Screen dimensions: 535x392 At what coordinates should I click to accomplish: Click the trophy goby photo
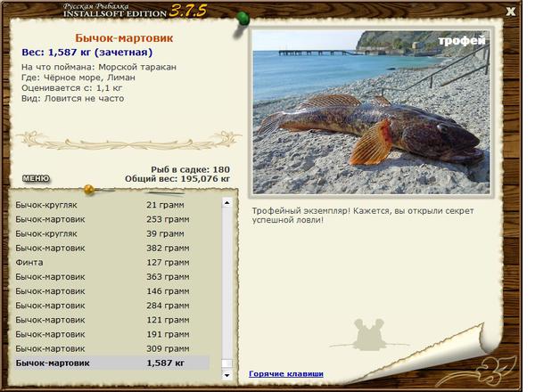371,112
